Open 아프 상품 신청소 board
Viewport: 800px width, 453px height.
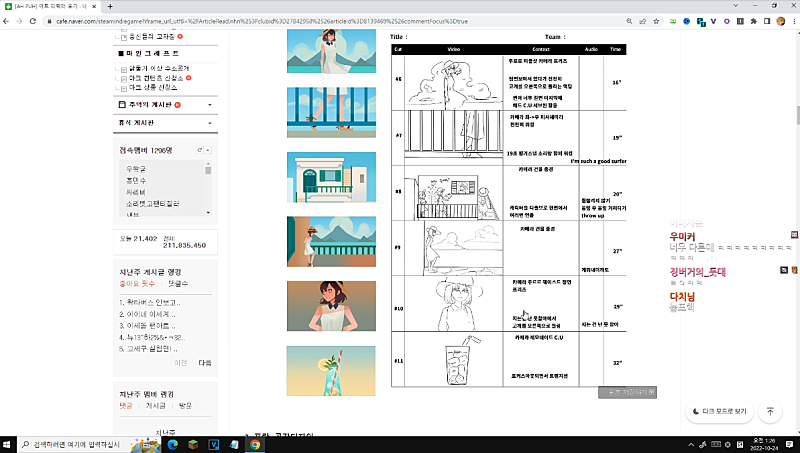tap(153, 88)
